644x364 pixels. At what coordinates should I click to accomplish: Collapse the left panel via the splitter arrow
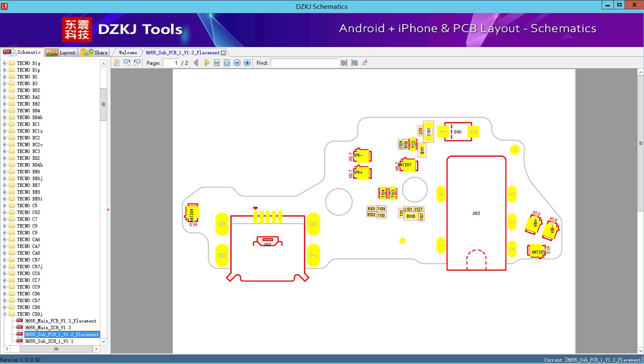pyautogui.click(x=108, y=210)
